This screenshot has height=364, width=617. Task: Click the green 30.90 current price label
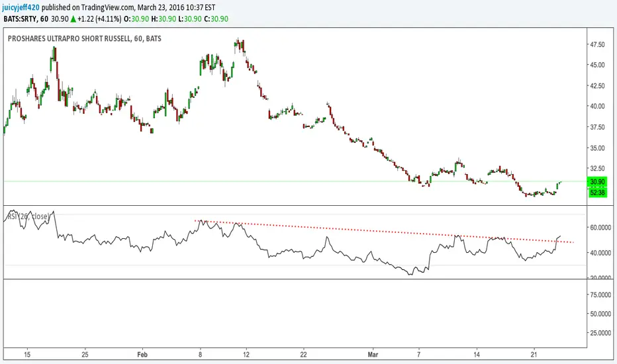coord(597,182)
